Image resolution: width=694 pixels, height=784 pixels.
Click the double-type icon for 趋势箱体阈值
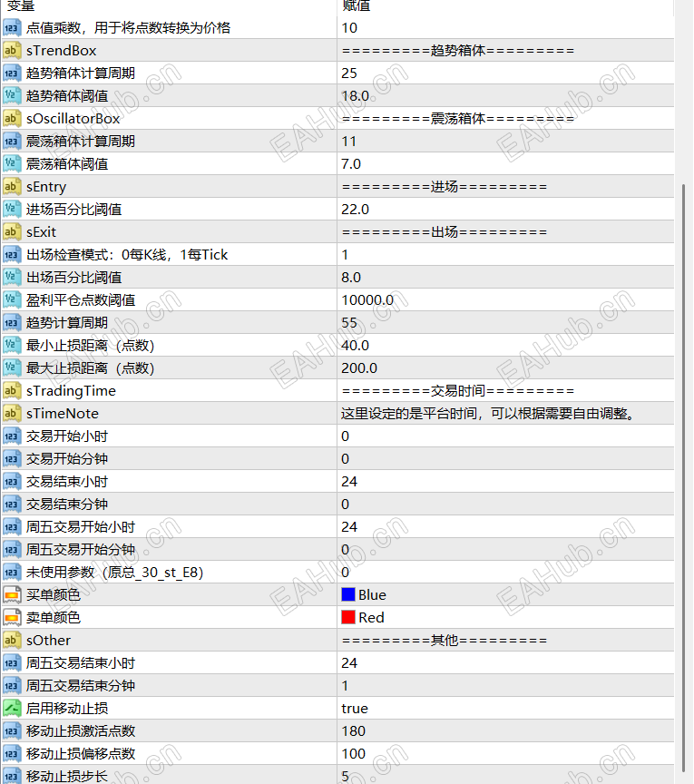pyautogui.click(x=12, y=95)
